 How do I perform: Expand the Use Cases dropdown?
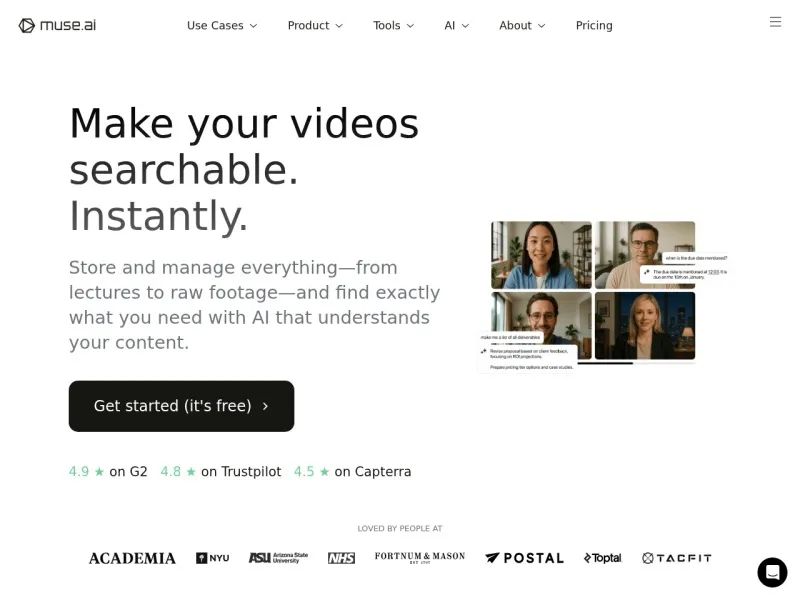coord(222,25)
